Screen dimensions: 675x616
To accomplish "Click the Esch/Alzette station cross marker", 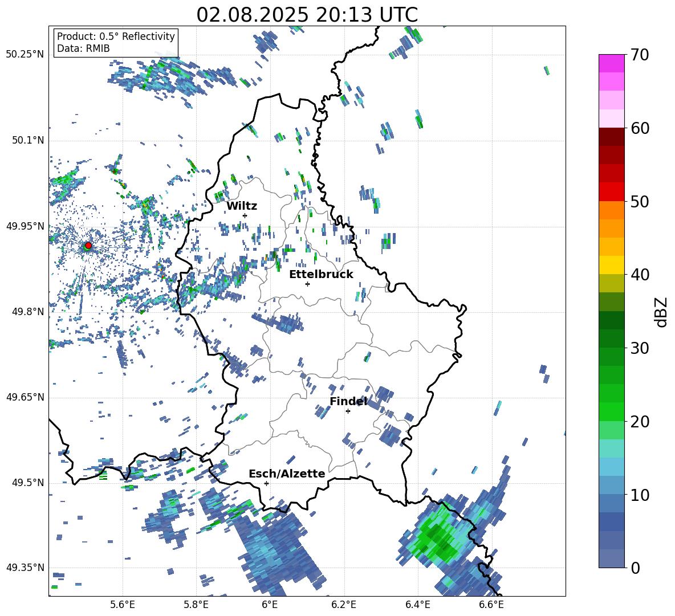I will (x=266, y=483).
